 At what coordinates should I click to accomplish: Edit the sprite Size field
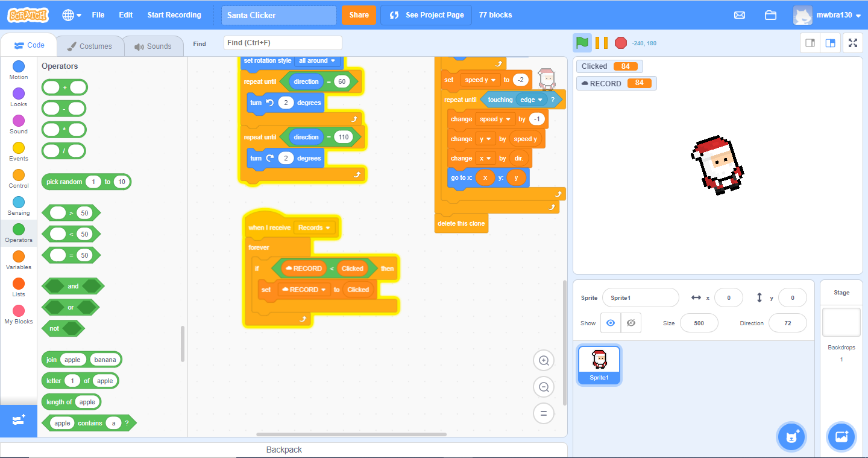coord(699,323)
